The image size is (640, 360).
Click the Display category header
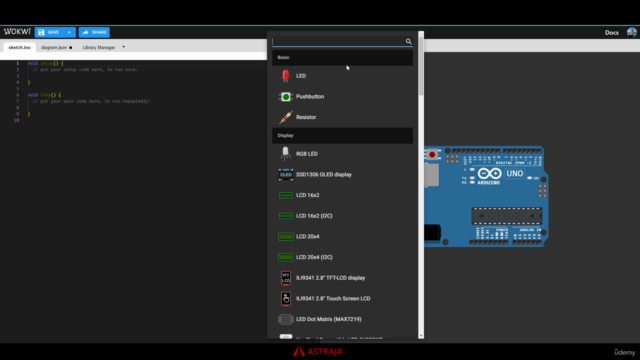tap(342, 136)
